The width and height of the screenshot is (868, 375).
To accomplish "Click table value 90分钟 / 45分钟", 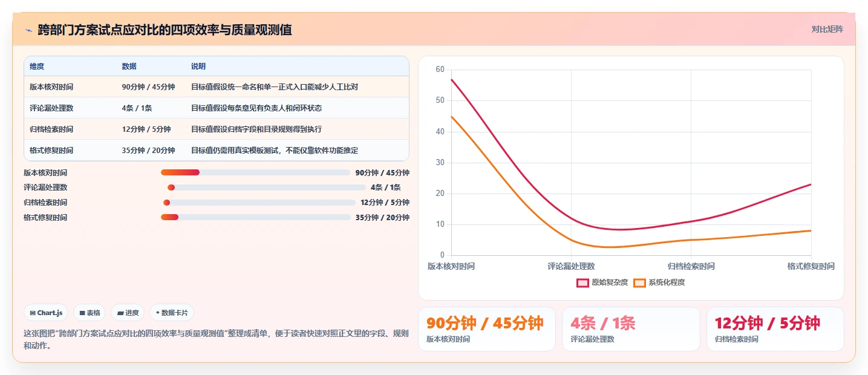I will tap(148, 87).
